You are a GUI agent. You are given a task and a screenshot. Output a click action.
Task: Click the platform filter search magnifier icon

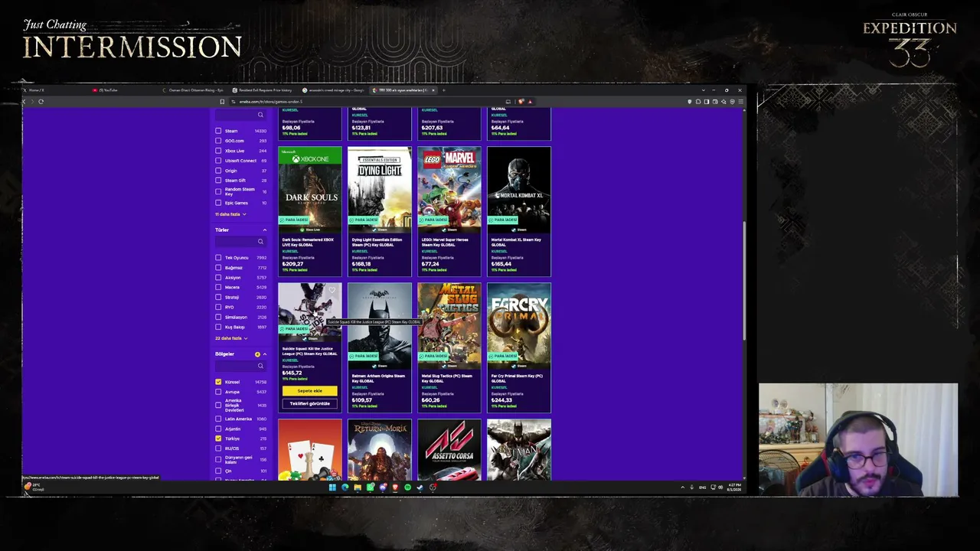tap(260, 115)
